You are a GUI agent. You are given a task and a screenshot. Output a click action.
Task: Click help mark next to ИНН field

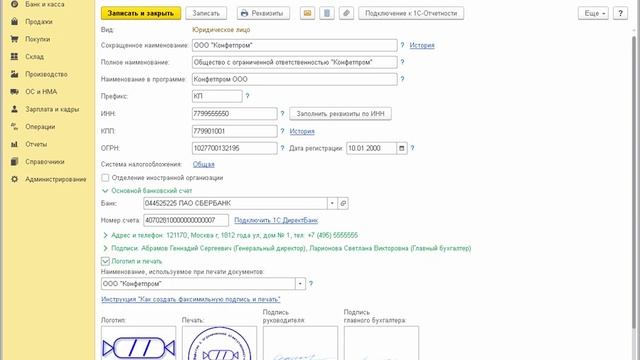pos(282,113)
